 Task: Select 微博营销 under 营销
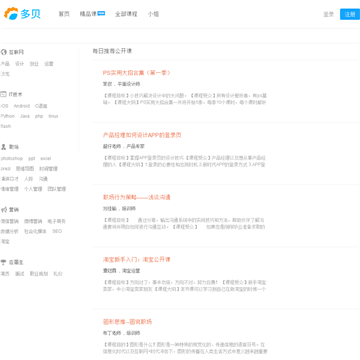tap(33, 221)
